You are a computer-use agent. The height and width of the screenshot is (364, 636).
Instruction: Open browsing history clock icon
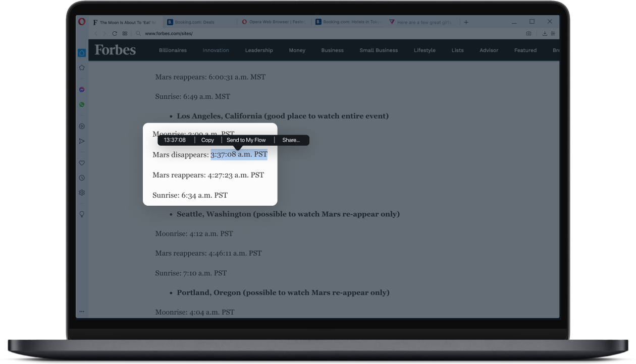(x=82, y=178)
